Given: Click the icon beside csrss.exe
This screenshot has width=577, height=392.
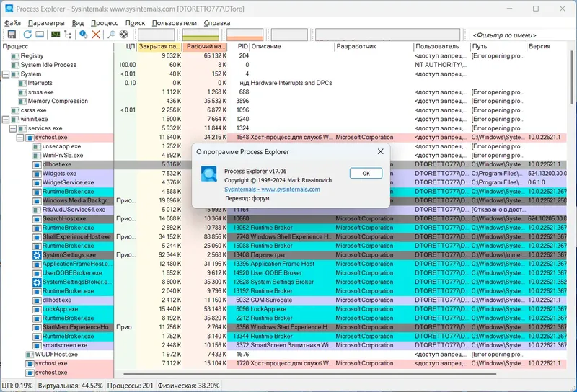Looking at the screenshot, I should (14, 110).
